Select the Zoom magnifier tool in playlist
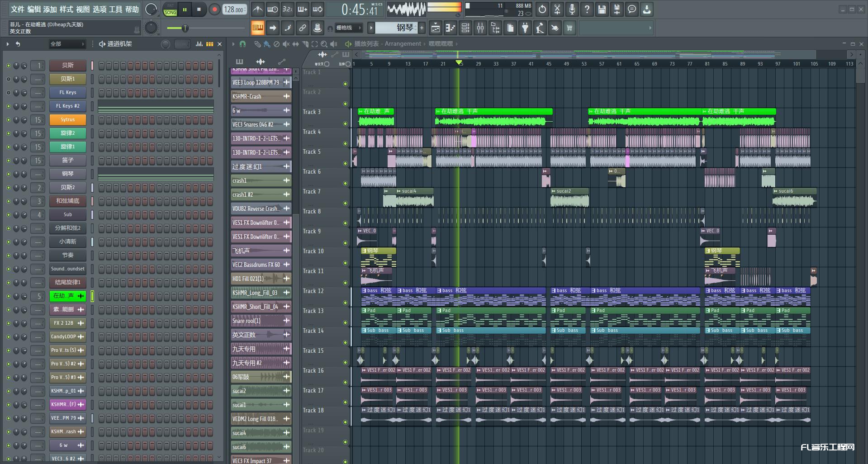This screenshot has width=868, height=464. click(x=324, y=44)
